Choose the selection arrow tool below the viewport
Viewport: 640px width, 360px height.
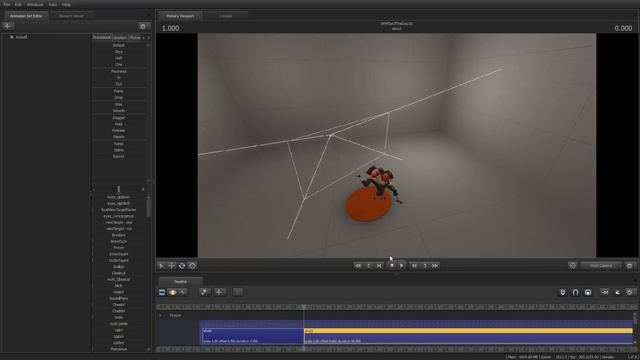pyautogui.click(x=162, y=266)
